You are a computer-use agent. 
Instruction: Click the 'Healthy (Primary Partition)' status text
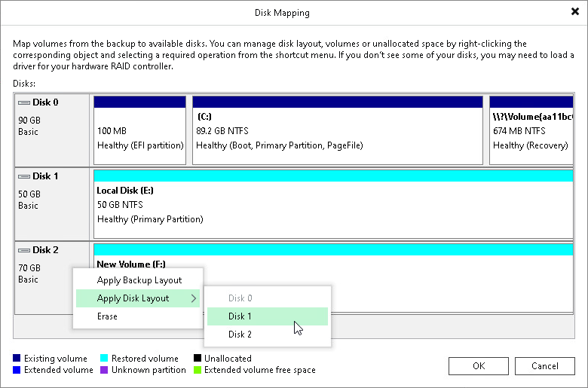coord(150,219)
